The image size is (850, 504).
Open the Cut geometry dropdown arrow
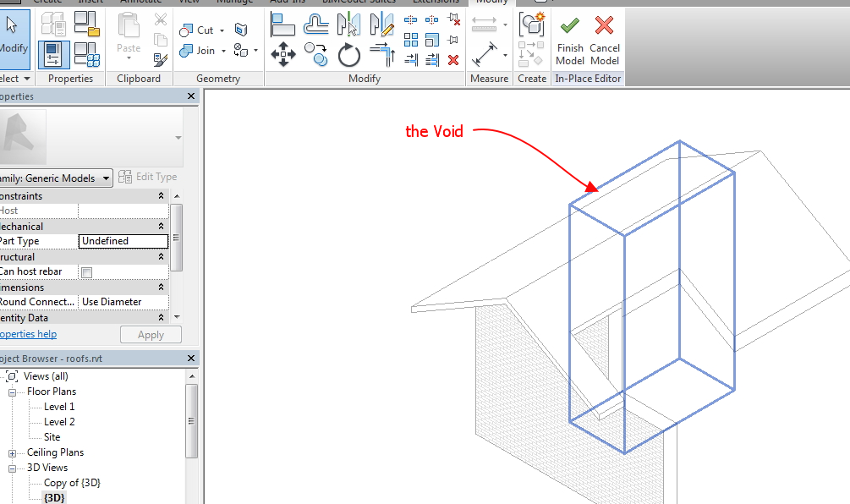coord(222,31)
